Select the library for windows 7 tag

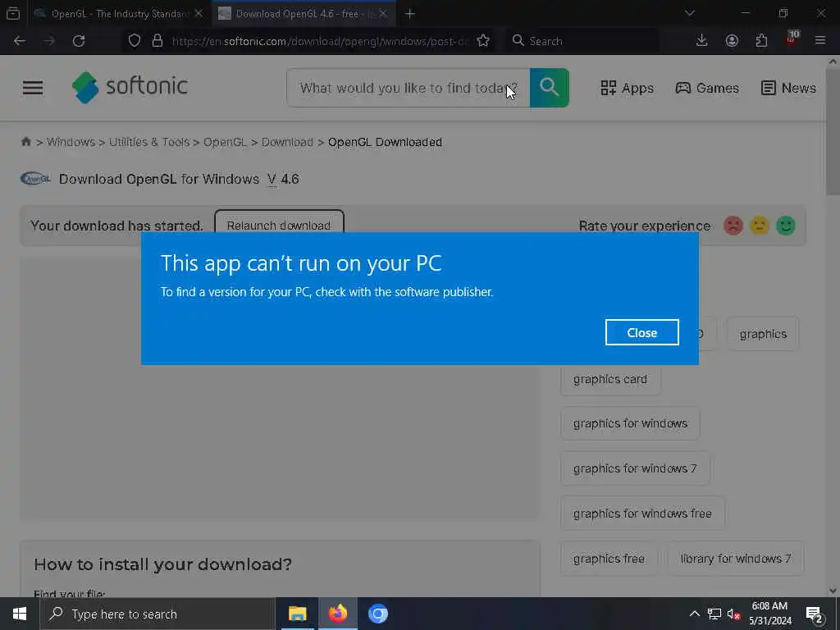736,558
